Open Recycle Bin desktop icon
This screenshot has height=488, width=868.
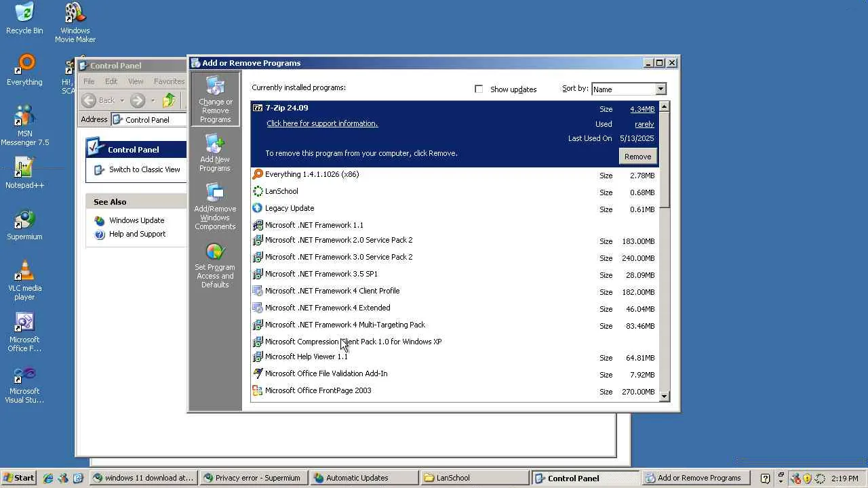pos(24,19)
